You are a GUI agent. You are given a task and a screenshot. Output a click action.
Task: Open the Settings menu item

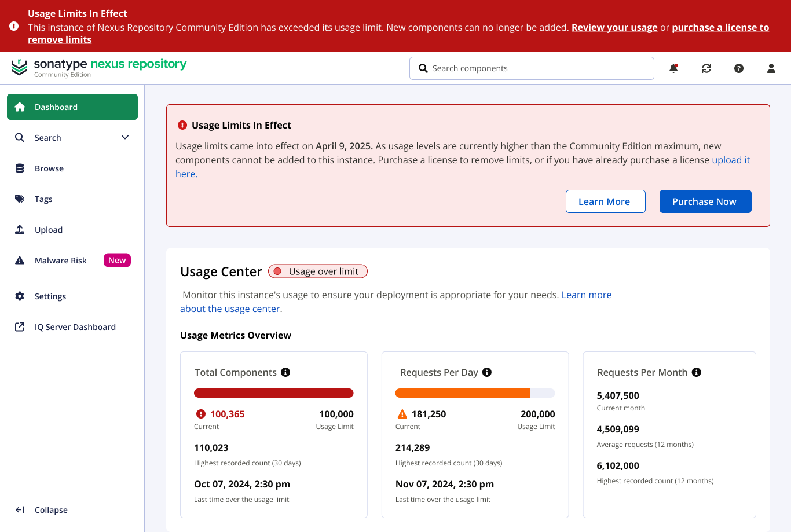coord(72,296)
